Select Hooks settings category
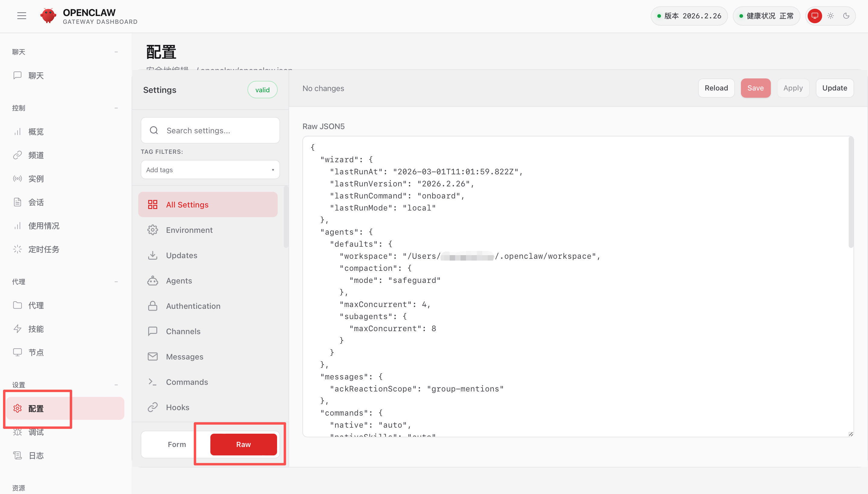This screenshot has width=868, height=494. click(177, 407)
